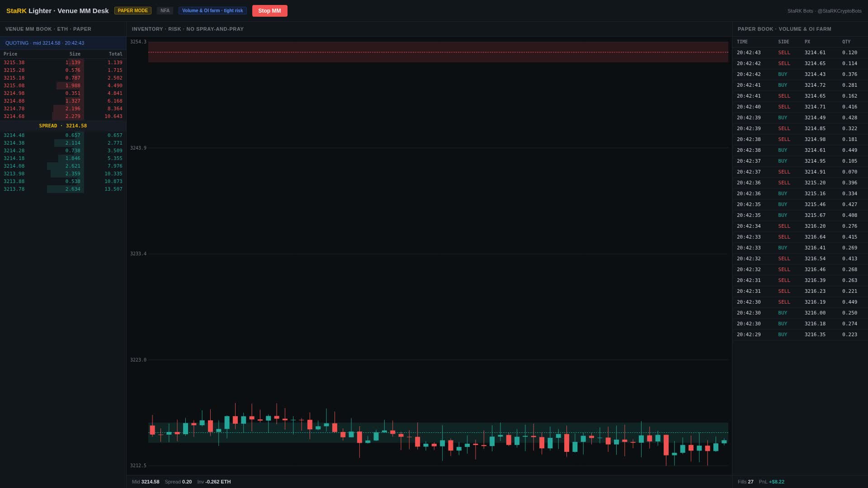868x488 pixels.
Task: Click the 3223.0 price axis label
Action: point(138,360)
